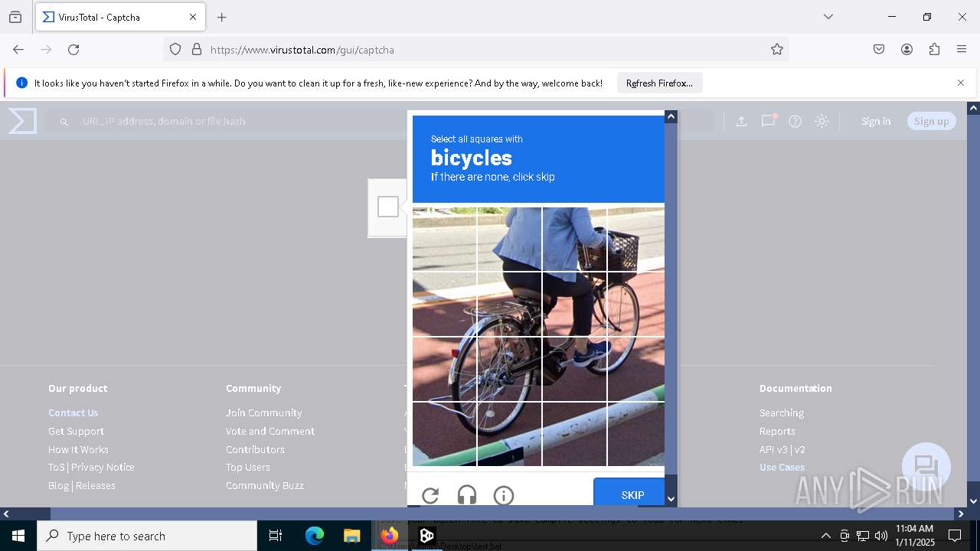Viewport: 980px width, 551px height.
Task: Open the Contact Us link
Action: point(73,412)
